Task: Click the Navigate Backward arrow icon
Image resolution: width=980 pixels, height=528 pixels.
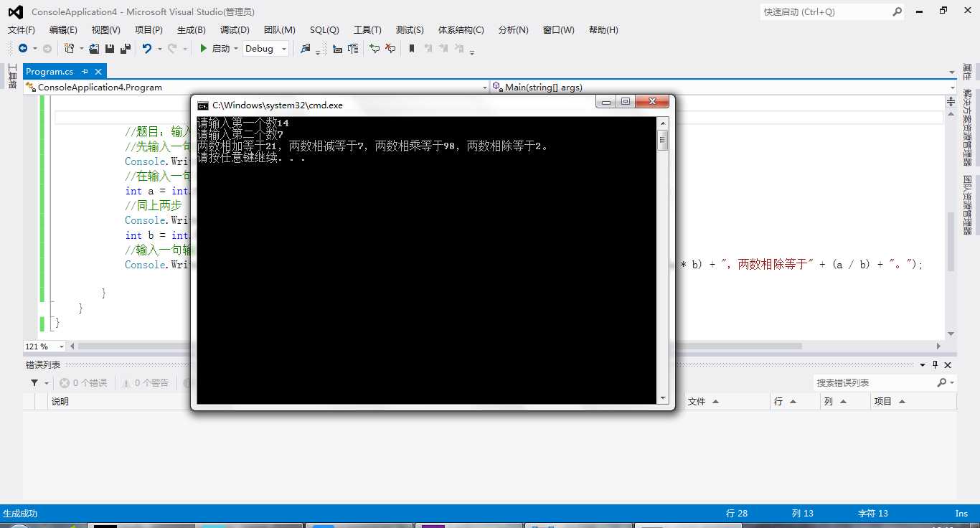Action: [x=23, y=48]
